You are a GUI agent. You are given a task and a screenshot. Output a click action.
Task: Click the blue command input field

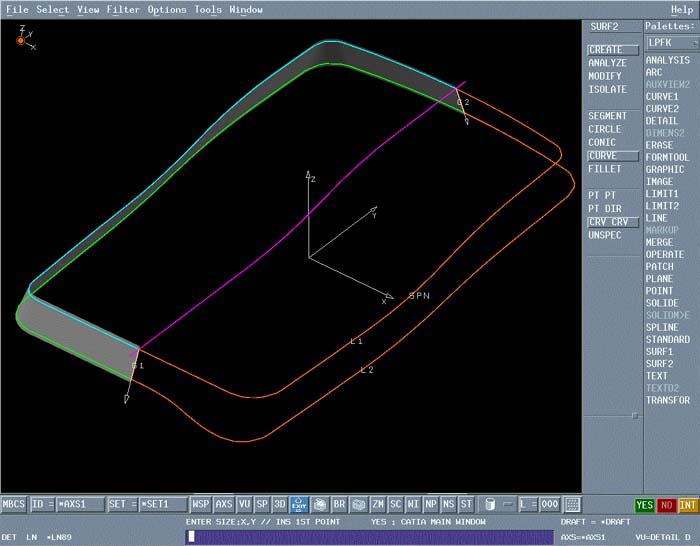pos(370,537)
